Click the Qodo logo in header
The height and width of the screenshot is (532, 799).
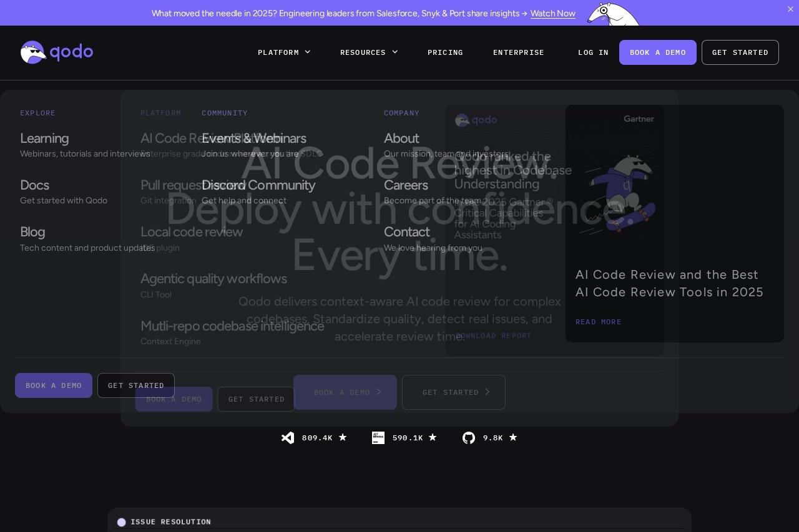coord(56,52)
